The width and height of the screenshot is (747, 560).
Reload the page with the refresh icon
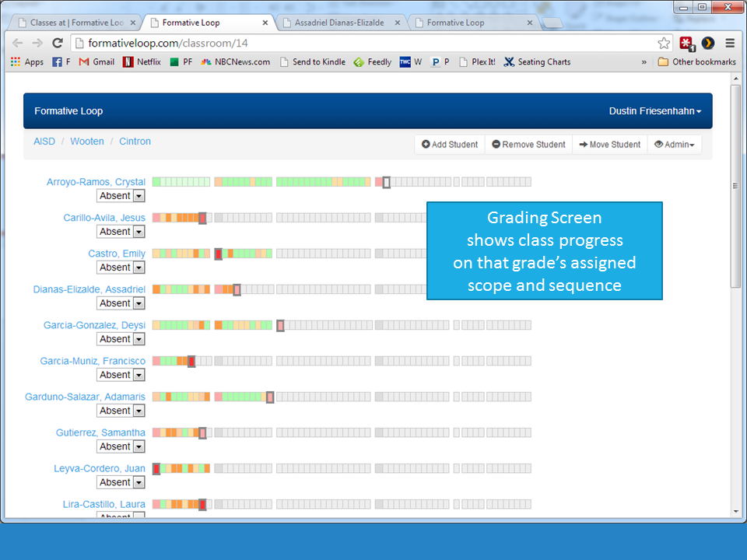[x=57, y=44]
